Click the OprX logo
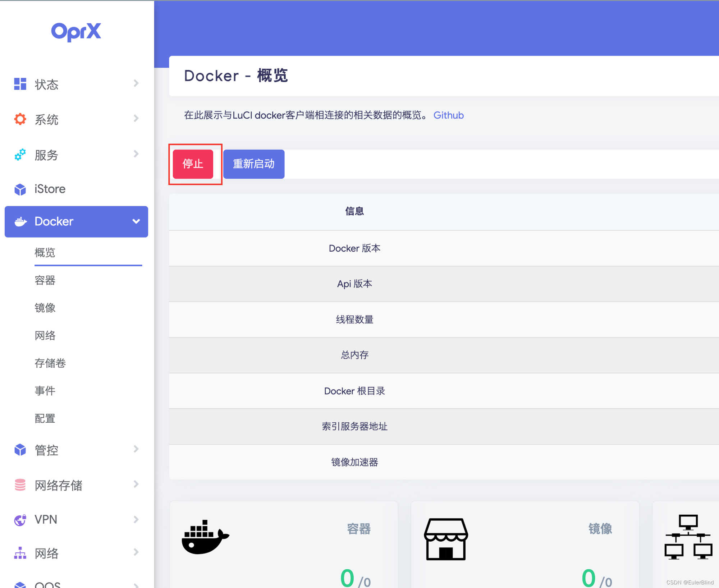This screenshot has width=719, height=588. (x=76, y=32)
